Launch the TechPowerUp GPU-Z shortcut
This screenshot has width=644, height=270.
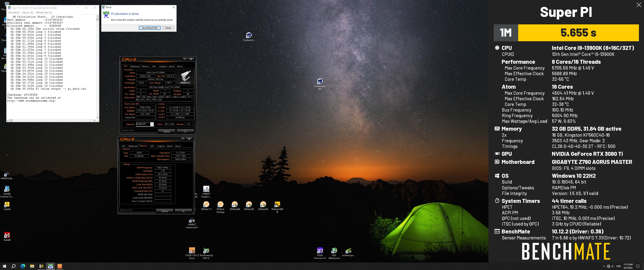pos(206,253)
